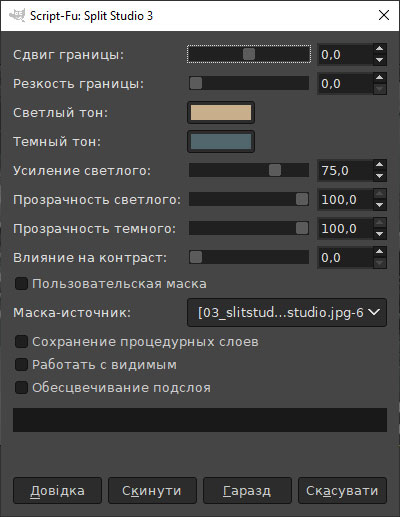
Task: Toggle the Работать с видимым checkbox
Action: [x=21, y=365]
